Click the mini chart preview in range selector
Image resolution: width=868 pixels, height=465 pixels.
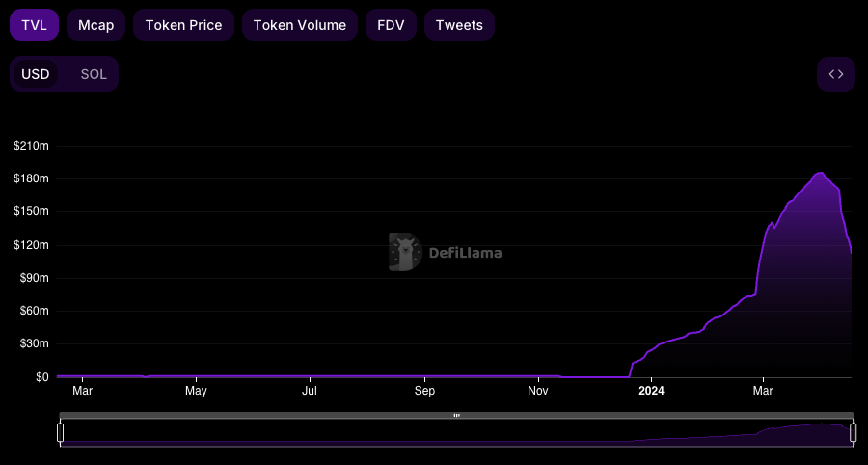point(456,434)
